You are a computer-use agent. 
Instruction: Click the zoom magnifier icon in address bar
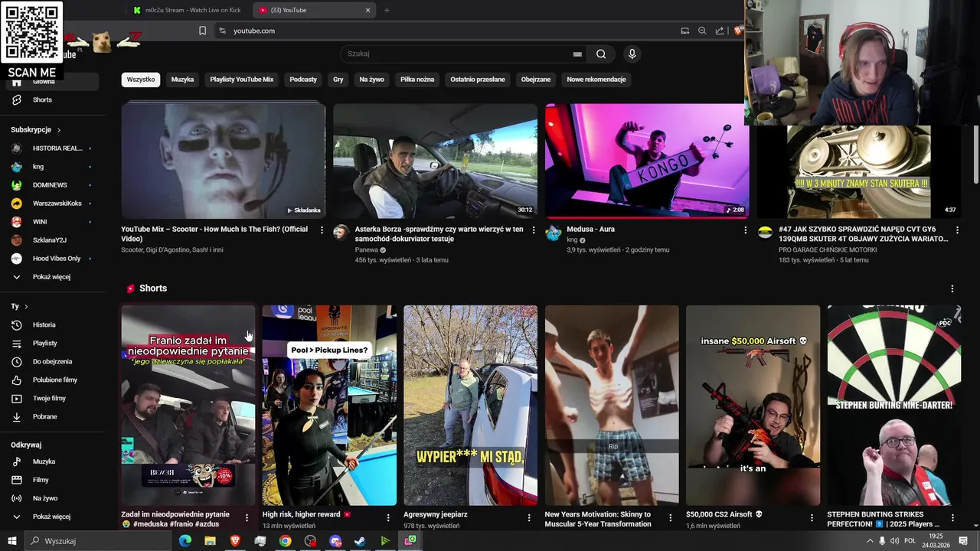click(702, 31)
